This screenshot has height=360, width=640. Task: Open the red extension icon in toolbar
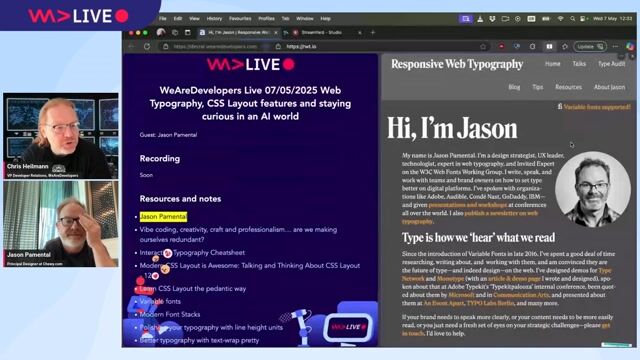[x=502, y=47]
